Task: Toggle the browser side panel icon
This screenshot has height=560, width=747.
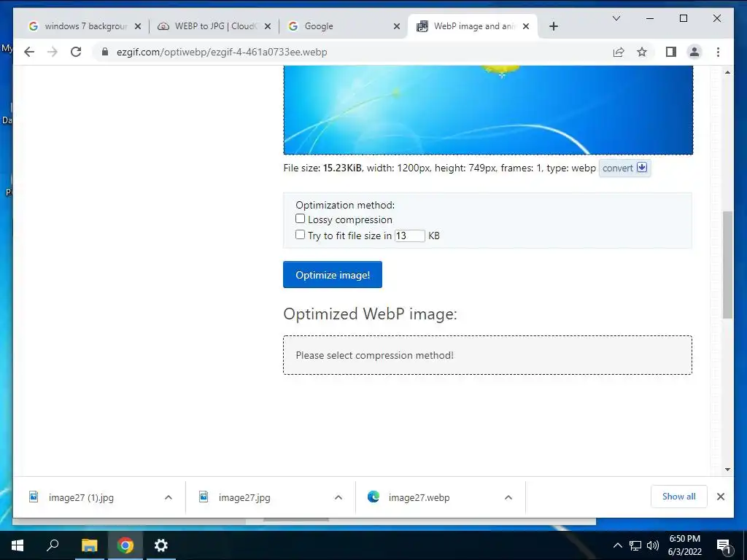Action: click(x=671, y=52)
